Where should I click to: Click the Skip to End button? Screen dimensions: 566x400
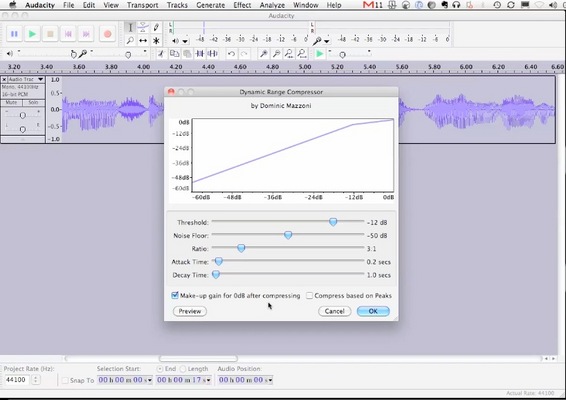point(86,34)
